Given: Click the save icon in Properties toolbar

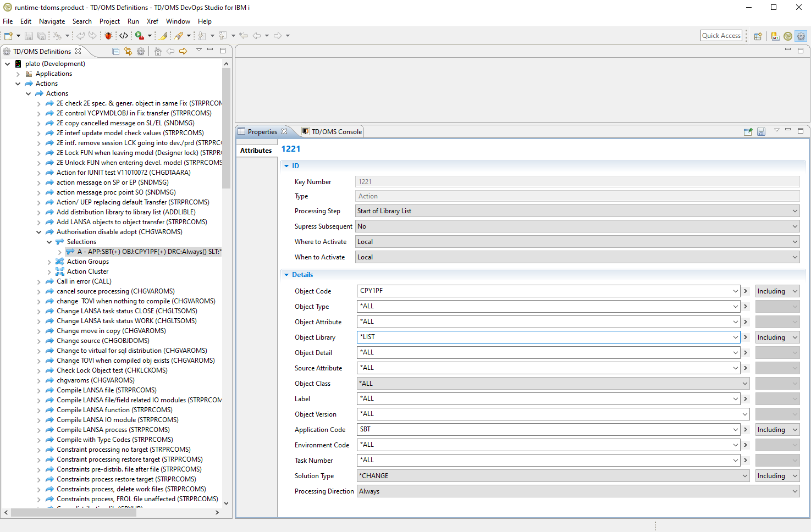Looking at the screenshot, I should [761, 132].
